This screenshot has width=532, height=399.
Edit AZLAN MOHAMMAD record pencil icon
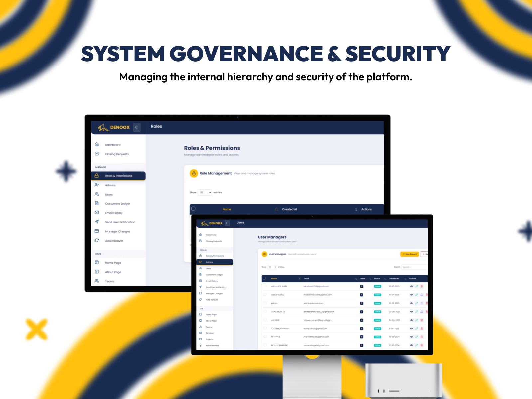point(417,329)
